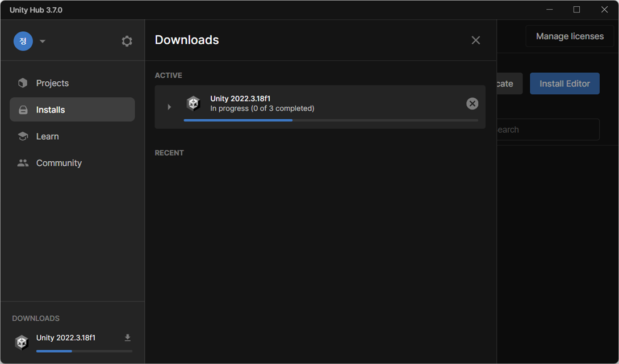
Task: Click the sidebar download progress bar
Action: point(84,351)
